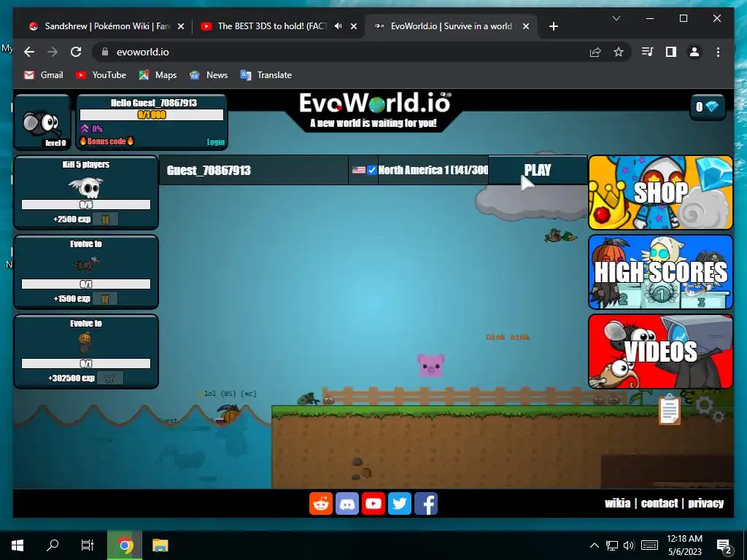The width and height of the screenshot is (747, 560).
Task: Toggle Chrome side panel
Action: [671, 52]
